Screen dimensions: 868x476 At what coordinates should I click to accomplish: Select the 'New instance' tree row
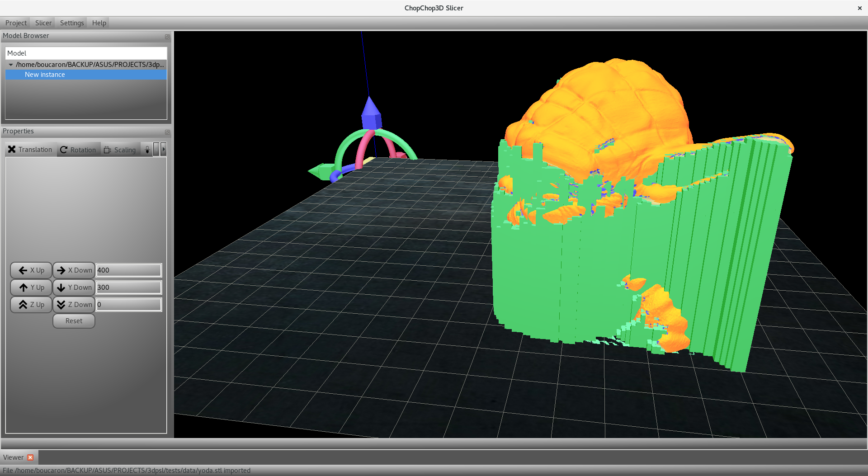[86, 75]
